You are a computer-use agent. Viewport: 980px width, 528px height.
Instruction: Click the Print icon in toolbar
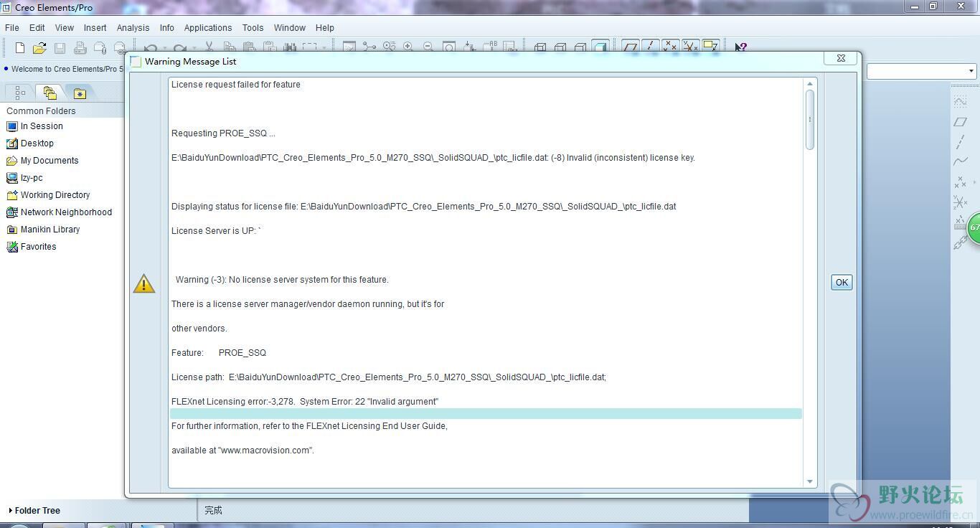point(80,47)
